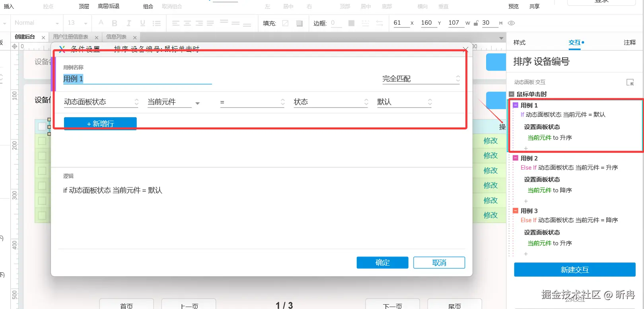Edit the 用例名称 name field
This screenshot has width=644, height=309.
[x=138, y=79]
